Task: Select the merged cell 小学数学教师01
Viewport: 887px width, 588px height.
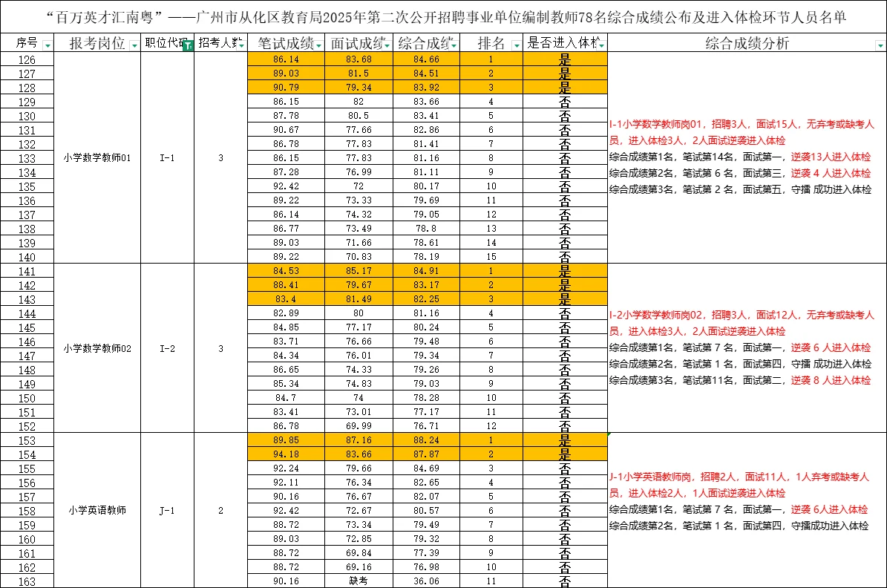Action: pos(97,157)
